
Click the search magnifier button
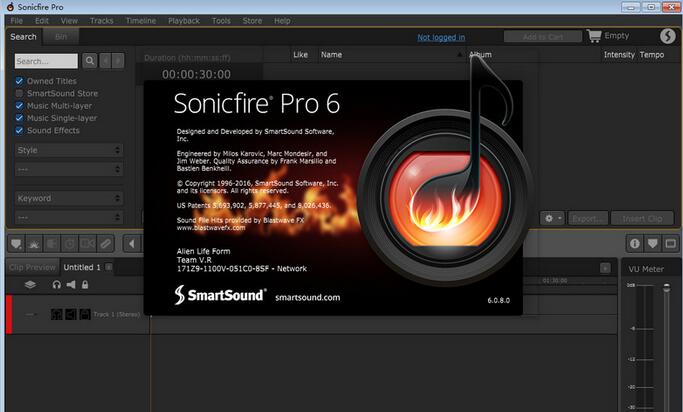click(90, 61)
